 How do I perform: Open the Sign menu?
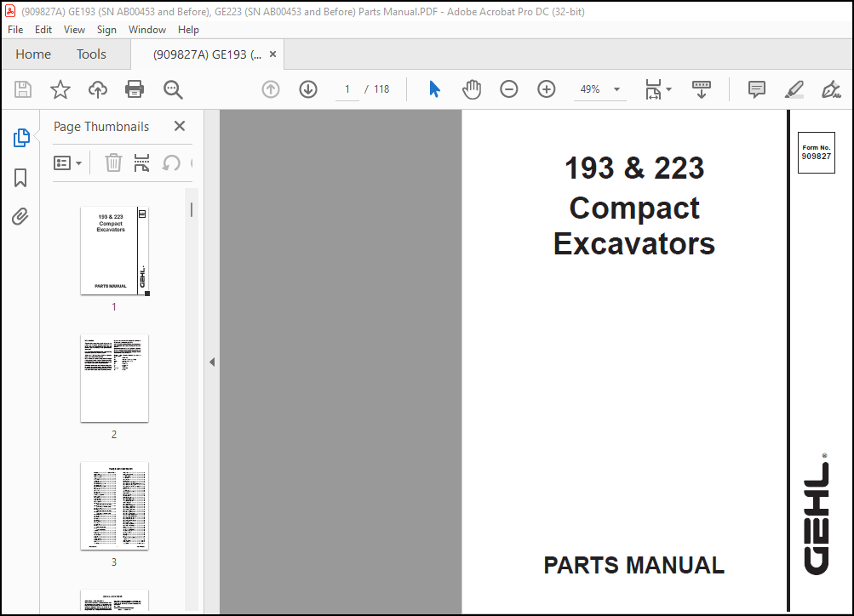tap(106, 30)
